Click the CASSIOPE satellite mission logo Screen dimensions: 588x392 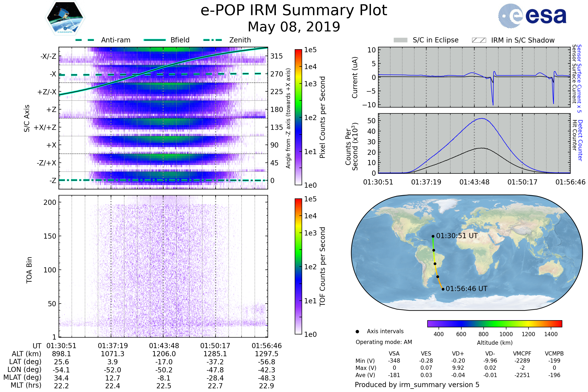(65, 18)
